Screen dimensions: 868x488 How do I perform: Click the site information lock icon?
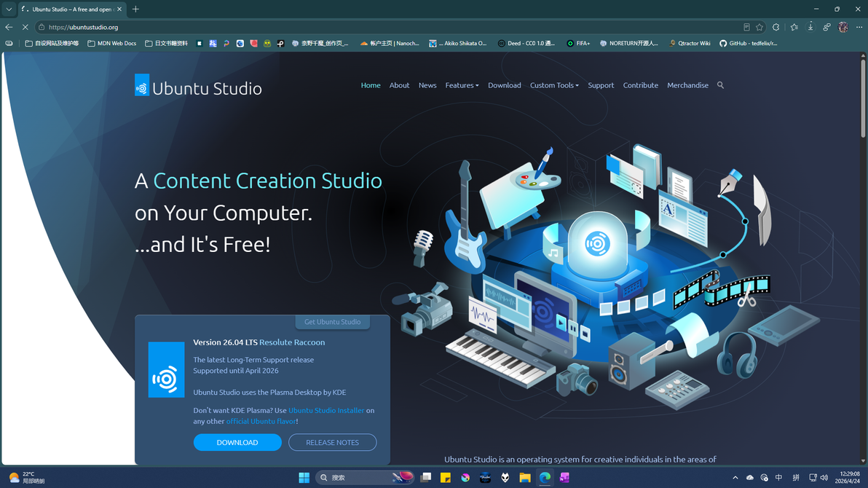(x=42, y=27)
